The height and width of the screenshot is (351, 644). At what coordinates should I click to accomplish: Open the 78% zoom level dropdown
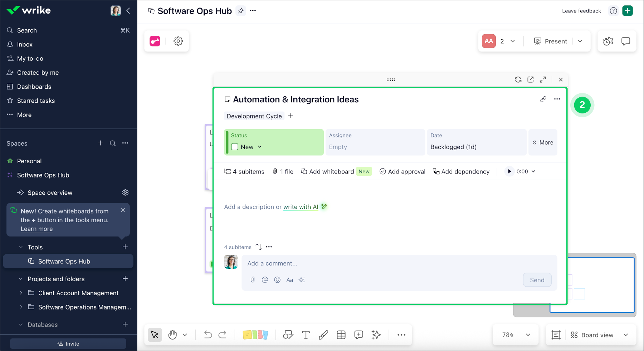click(516, 335)
